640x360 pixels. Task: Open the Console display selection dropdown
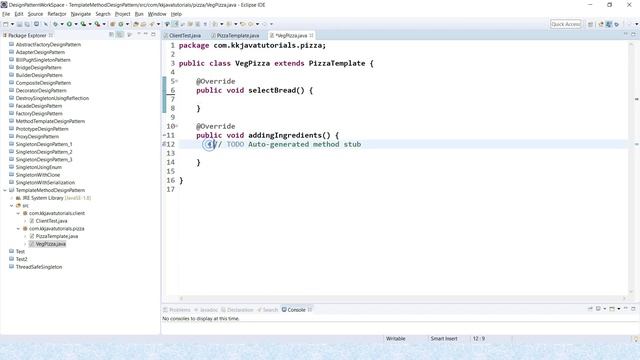pos(604,309)
